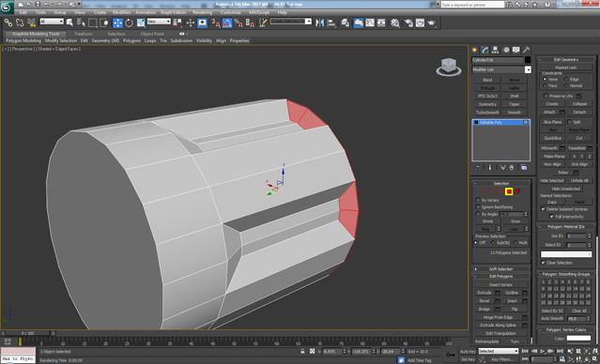The width and height of the screenshot is (600, 364).
Task: Select the Face constraint radio button
Action: point(545,85)
